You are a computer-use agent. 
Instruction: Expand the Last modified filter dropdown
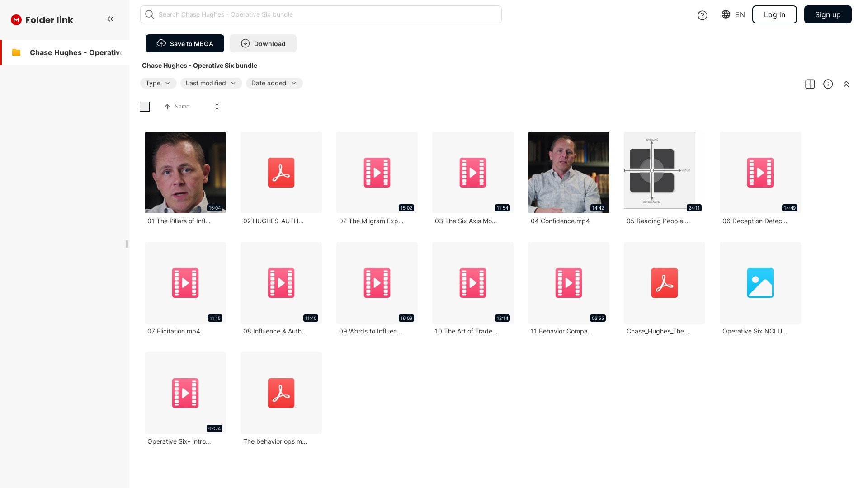click(211, 83)
